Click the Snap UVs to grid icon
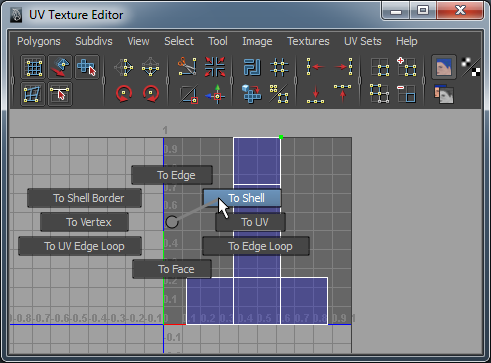This screenshot has height=363, width=491. click(279, 67)
